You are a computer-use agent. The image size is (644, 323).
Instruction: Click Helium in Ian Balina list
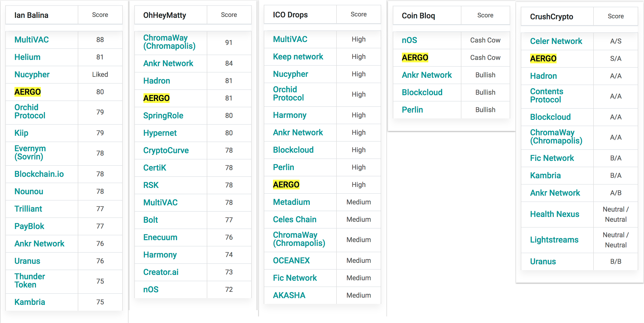27,57
